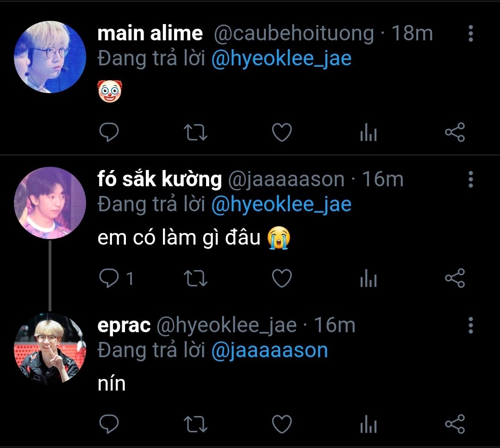Retweet eprac's 'nín' reply
This screenshot has height=448, width=500.
(195, 424)
